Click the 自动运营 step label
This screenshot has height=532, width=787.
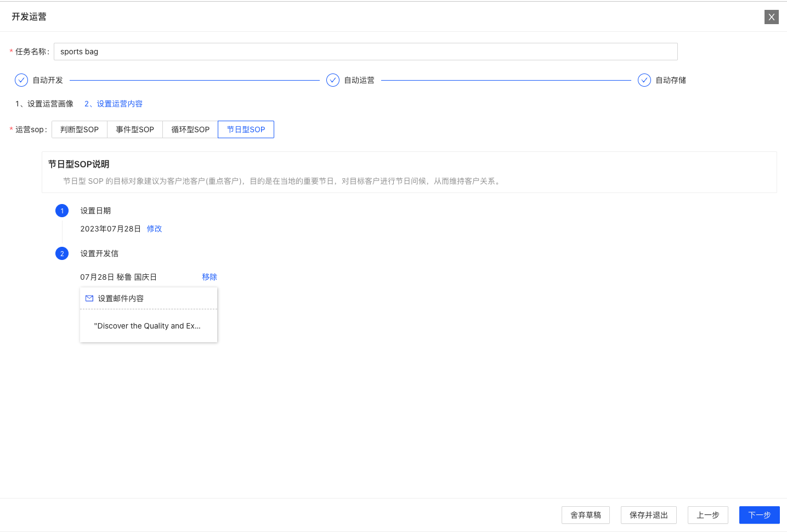click(359, 80)
